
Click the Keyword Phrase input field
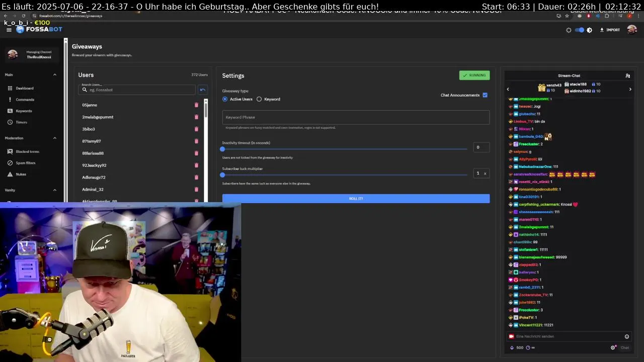[356, 117]
